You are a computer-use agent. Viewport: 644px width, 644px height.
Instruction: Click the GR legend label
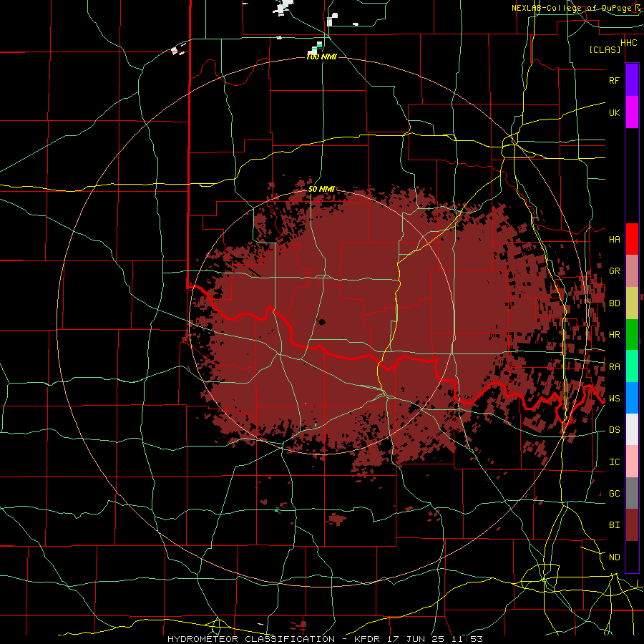pyautogui.click(x=614, y=271)
